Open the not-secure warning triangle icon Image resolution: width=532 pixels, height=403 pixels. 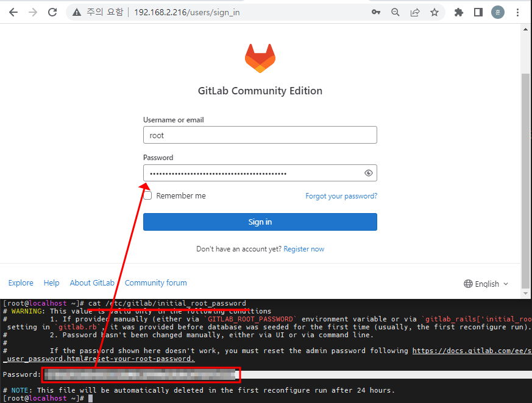77,13
